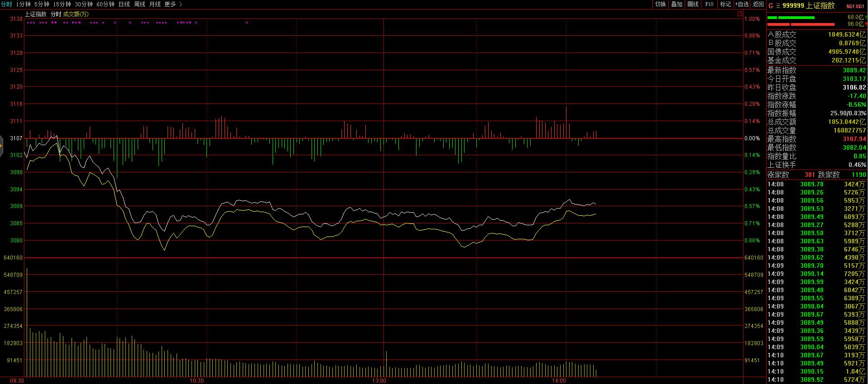Viewport: 868px width, 384px height.
Task: Open the 日线 daily chart
Action: (124, 4)
